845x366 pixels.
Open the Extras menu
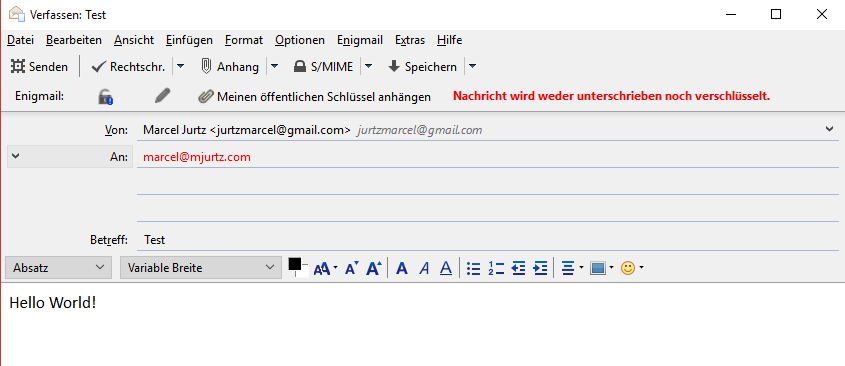[x=410, y=40]
